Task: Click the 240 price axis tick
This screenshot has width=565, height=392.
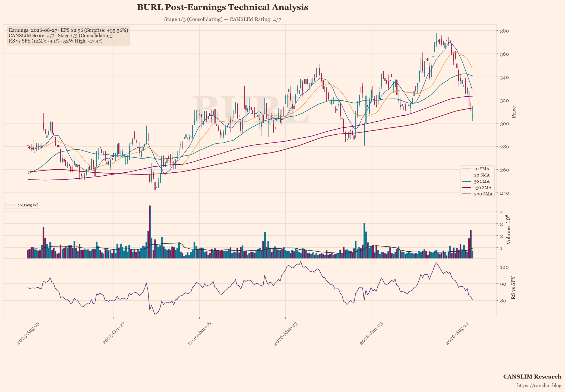Action: 504,193
